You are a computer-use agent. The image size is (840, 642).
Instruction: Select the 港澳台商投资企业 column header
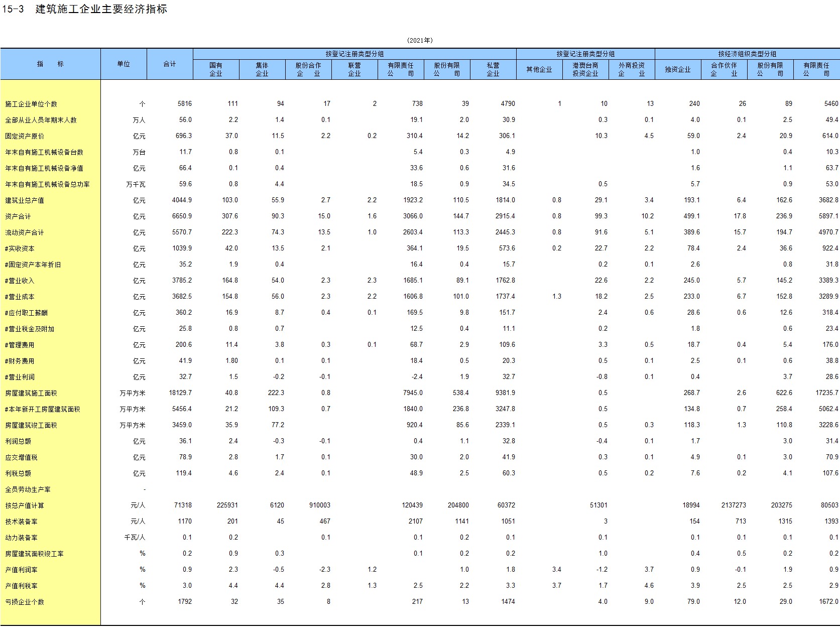[x=585, y=69]
